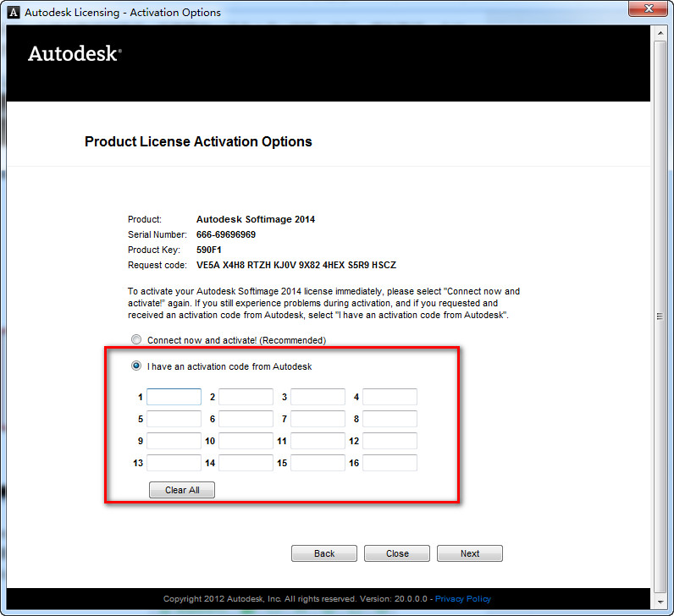Focus activation code field 12
The width and height of the screenshot is (674, 616).
coord(389,441)
